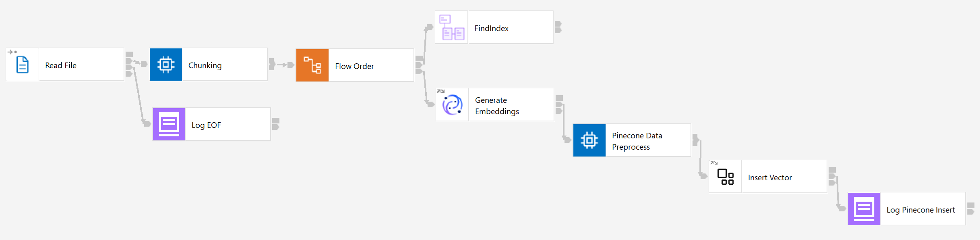Select the Insert Vector squares icon
980x240 pixels.
click(x=726, y=177)
